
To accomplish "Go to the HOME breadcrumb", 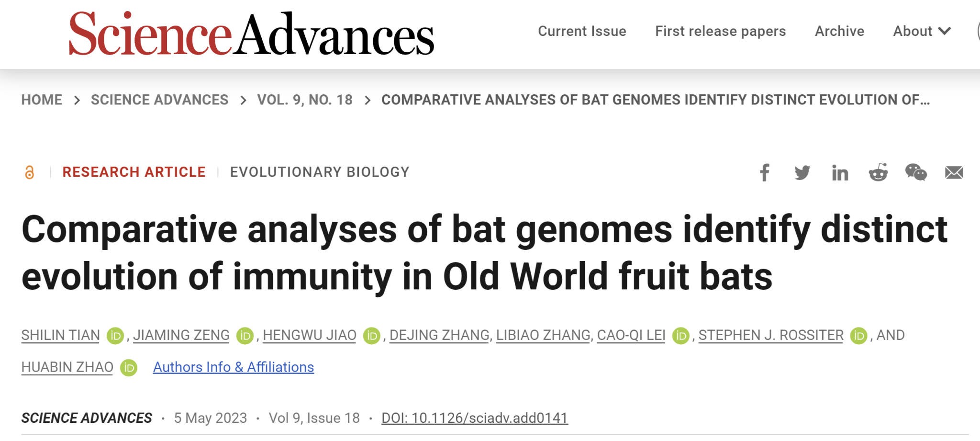I will click(42, 100).
